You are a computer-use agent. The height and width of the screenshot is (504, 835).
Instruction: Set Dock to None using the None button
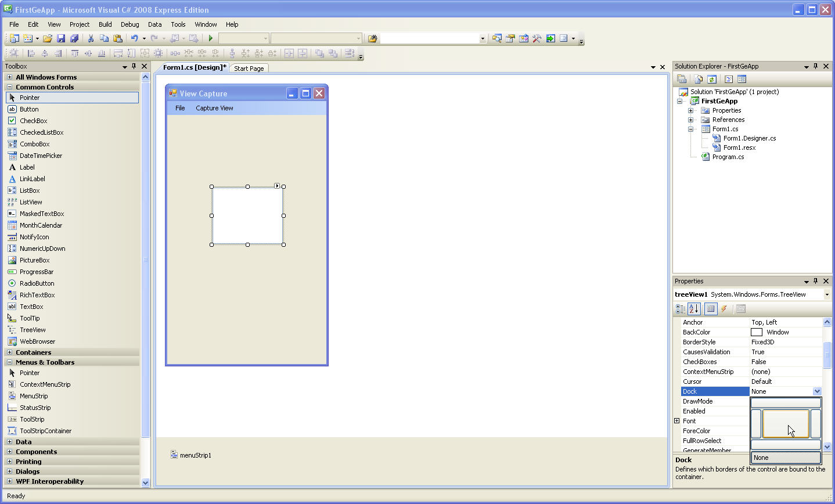click(x=786, y=458)
